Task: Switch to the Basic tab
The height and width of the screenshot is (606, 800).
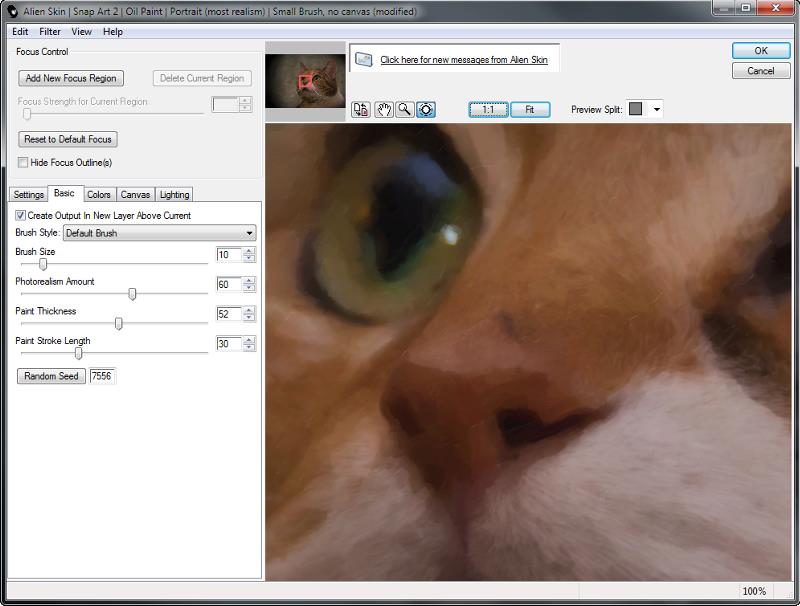Action: click(64, 193)
